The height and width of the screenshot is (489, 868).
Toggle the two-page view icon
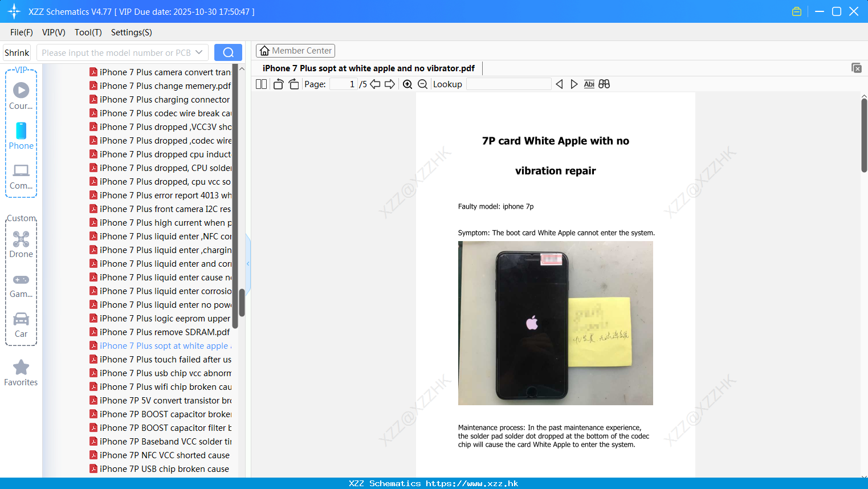tap(261, 84)
